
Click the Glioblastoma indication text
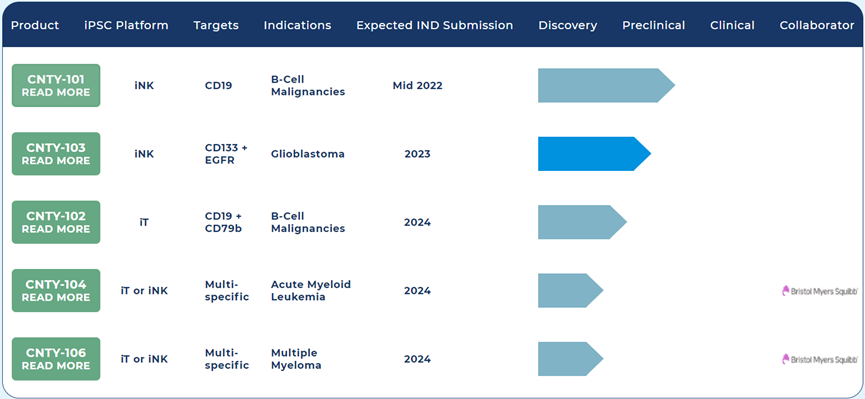coord(308,154)
